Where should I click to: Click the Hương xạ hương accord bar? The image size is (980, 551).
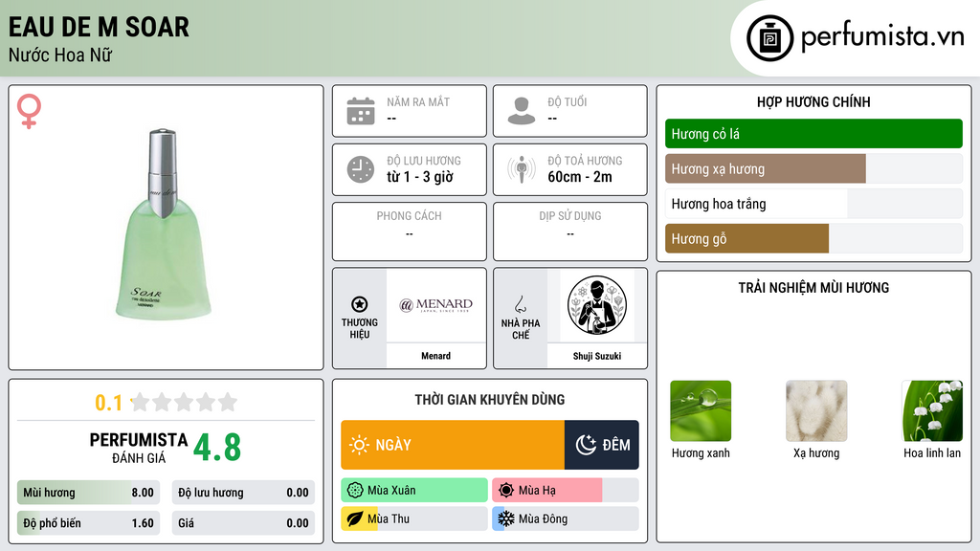click(813, 168)
